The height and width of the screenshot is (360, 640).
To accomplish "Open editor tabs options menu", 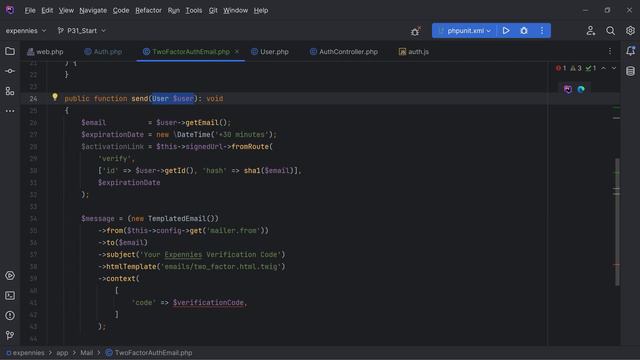I will 610,51.
